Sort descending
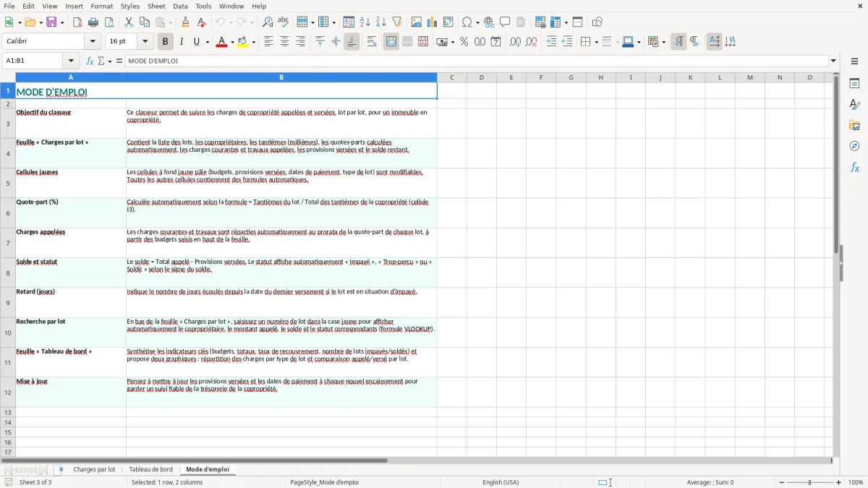The width and height of the screenshot is (868, 488). [381, 22]
